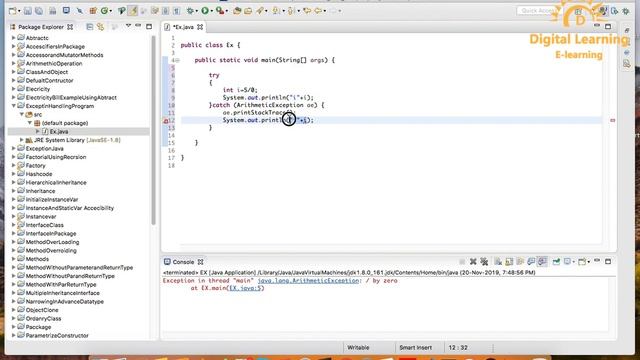This screenshot has width=640, height=360.
Task: Expand the Ex.java tree node
Action: click(38, 131)
